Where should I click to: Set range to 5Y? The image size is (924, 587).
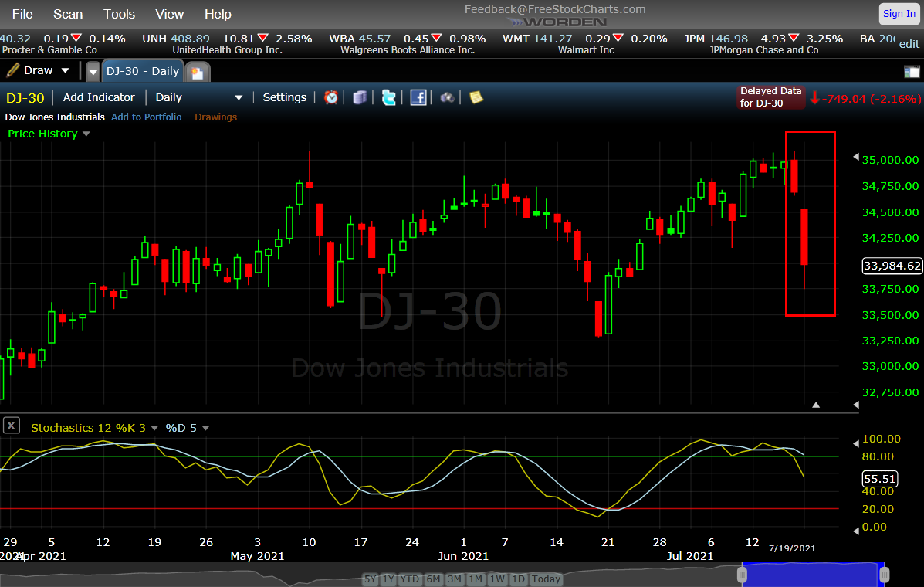[370, 579]
